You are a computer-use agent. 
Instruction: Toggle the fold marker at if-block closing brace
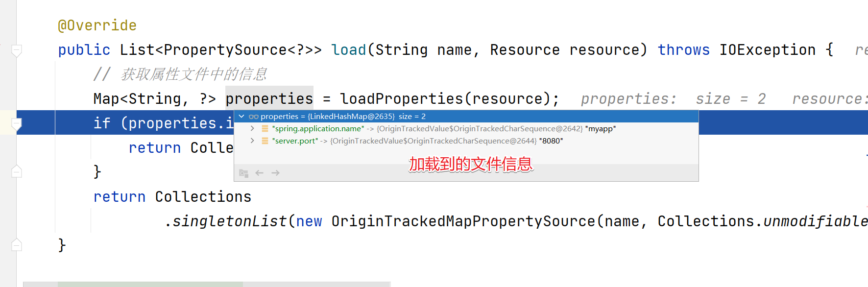pos(16,171)
